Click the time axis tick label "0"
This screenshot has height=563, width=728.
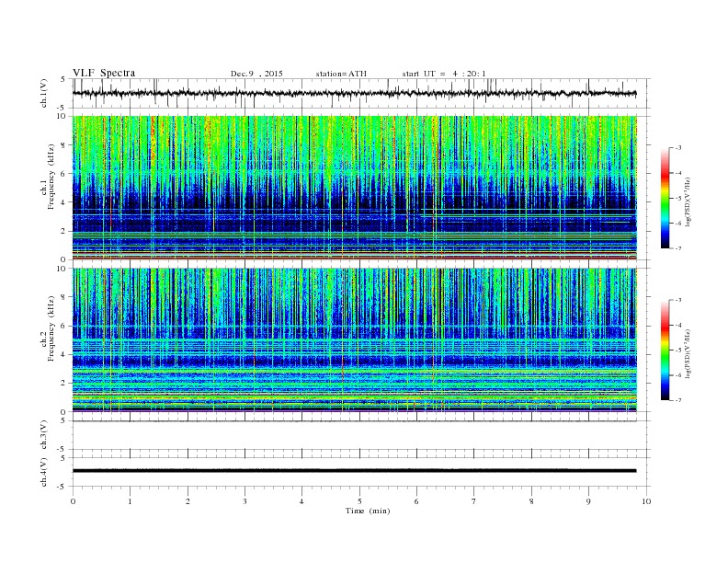pos(73,501)
